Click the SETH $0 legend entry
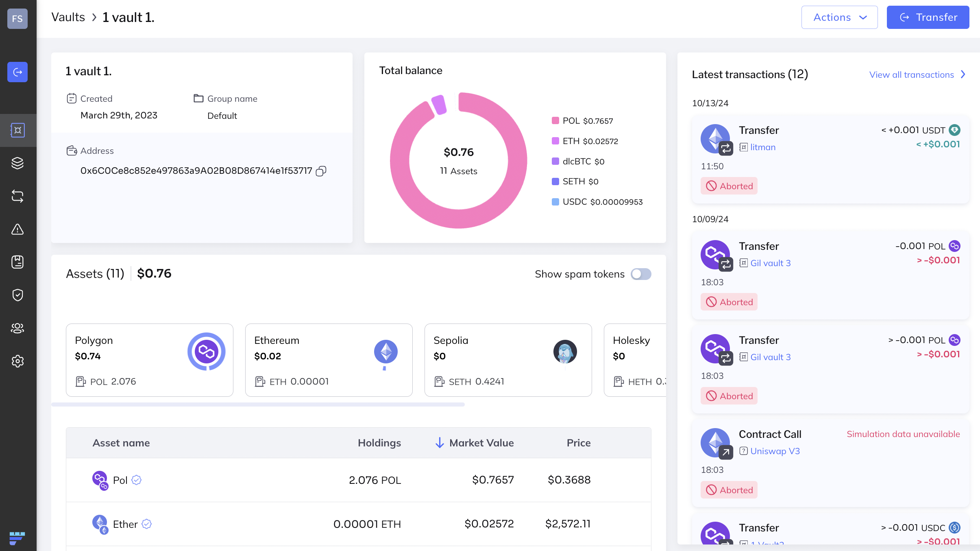 [575, 181]
